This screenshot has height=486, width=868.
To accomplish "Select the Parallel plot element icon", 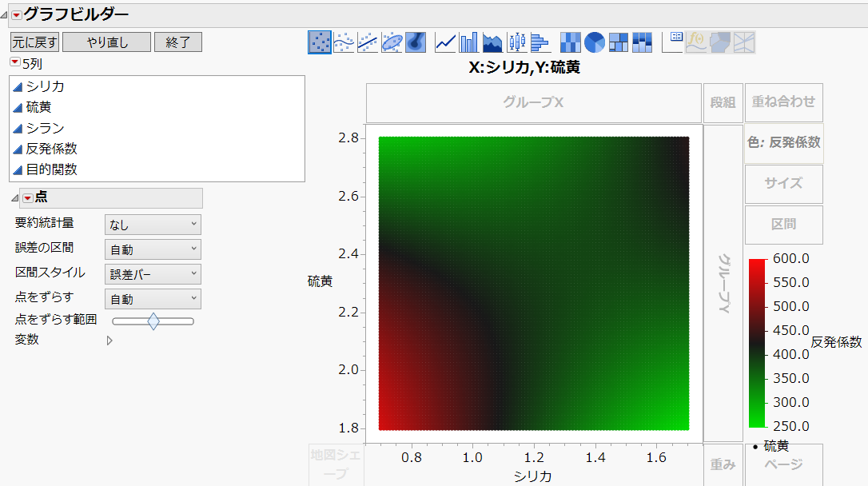I will (x=744, y=42).
